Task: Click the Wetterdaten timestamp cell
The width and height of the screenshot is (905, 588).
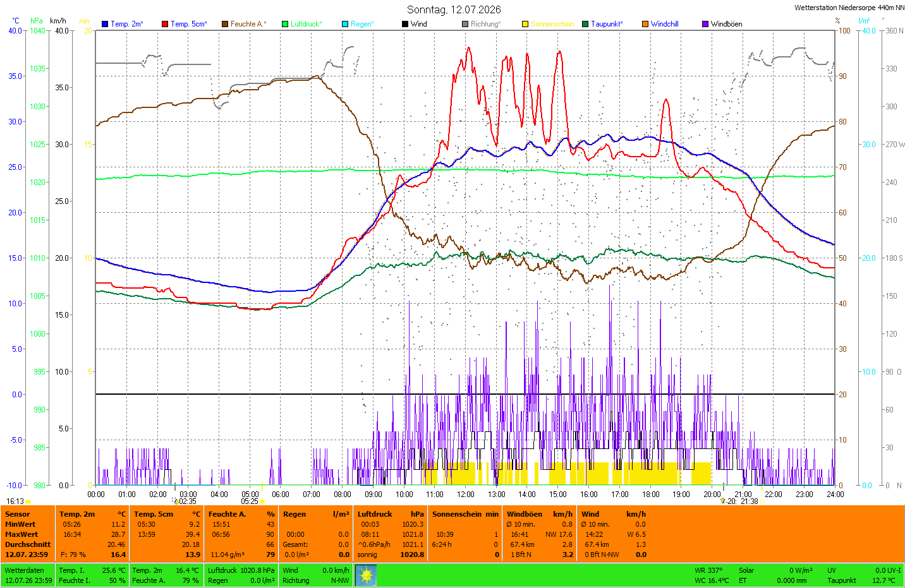Action: tap(28, 575)
